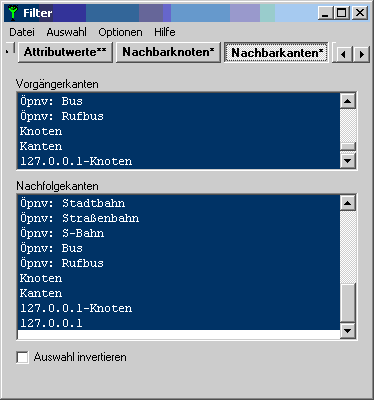Open the Auswahl menu
This screenshot has width=374, height=400.
pos(67,32)
